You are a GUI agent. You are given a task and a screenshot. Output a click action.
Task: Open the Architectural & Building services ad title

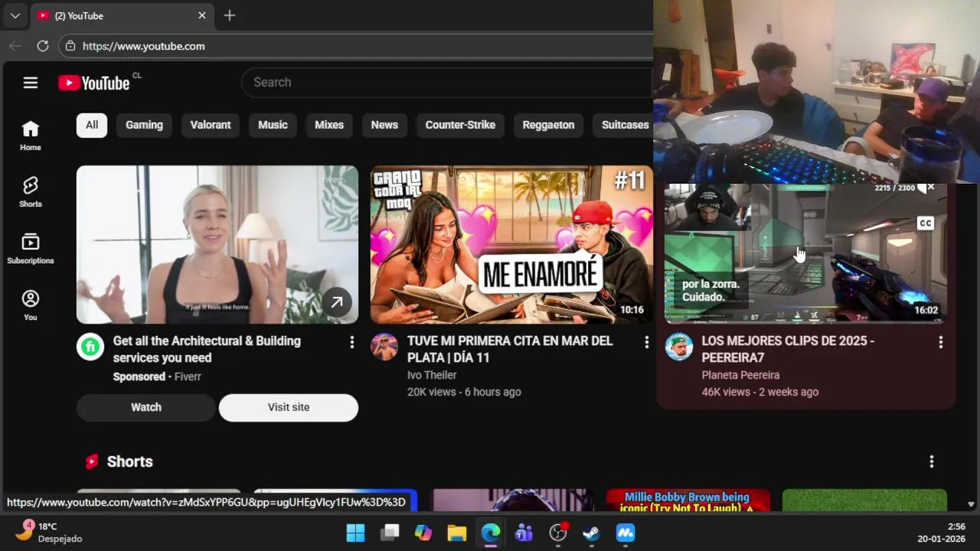coord(207,349)
